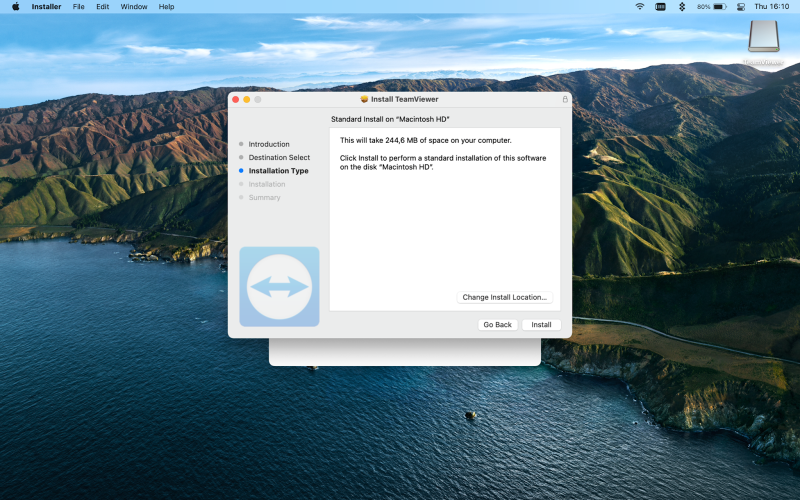Click the Wi-Fi status icon

639,7
